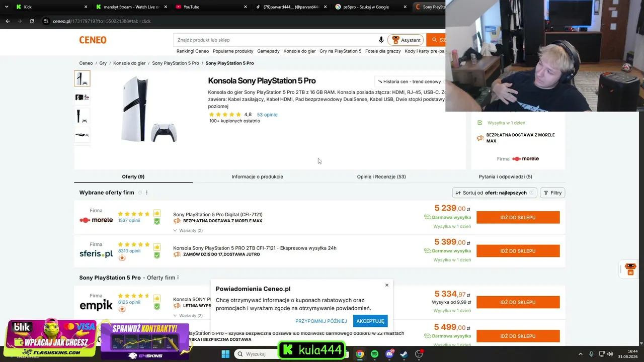
Task: Click green shield badge in sferis offer
Action: click(x=157, y=255)
